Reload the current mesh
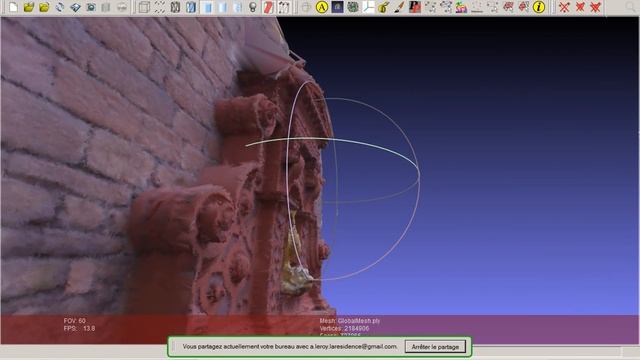This screenshot has width=640, height=360. coord(60,7)
